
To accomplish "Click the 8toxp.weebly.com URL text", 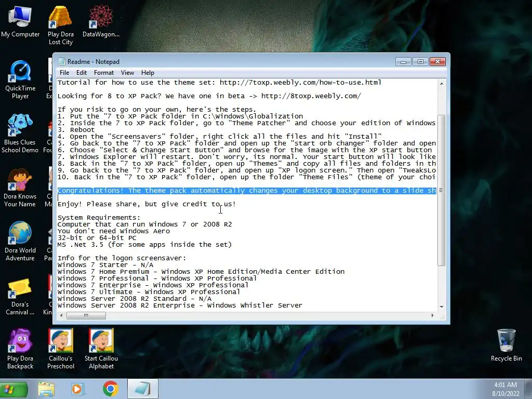I will tap(311, 96).
